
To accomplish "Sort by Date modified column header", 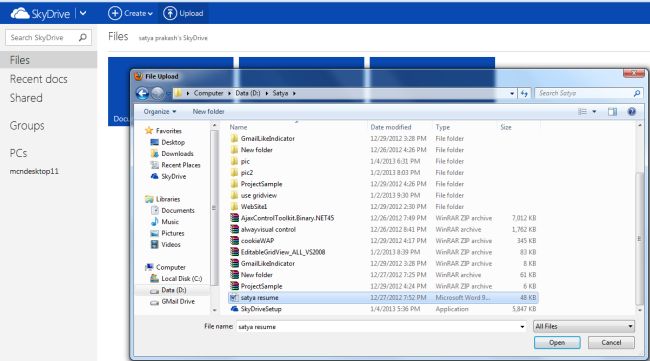I will [391, 127].
